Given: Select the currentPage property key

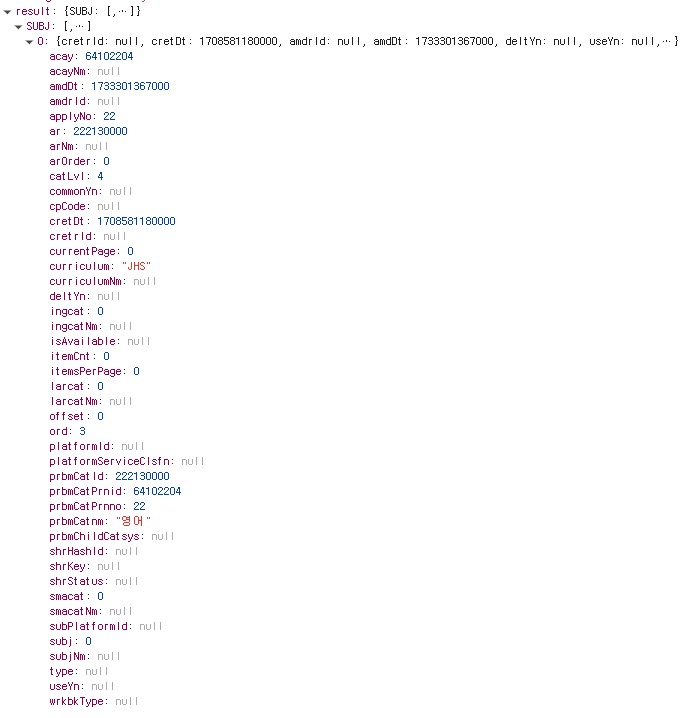Looking at the screenshot, I should [84, 251].
